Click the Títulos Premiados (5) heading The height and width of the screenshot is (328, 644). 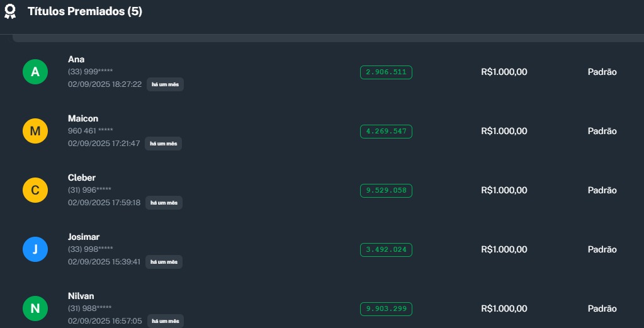click(85, 12)
